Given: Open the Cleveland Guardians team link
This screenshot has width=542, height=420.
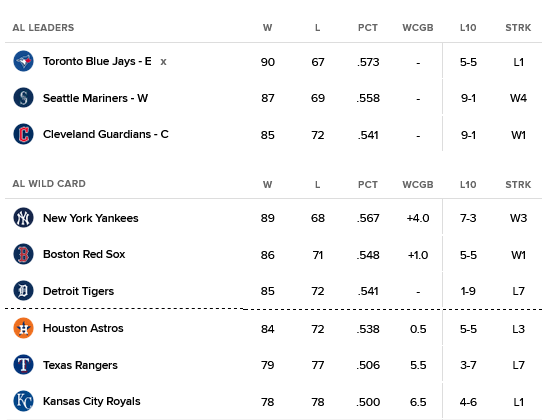Looking at the screenshot, I should click(105, 134).
